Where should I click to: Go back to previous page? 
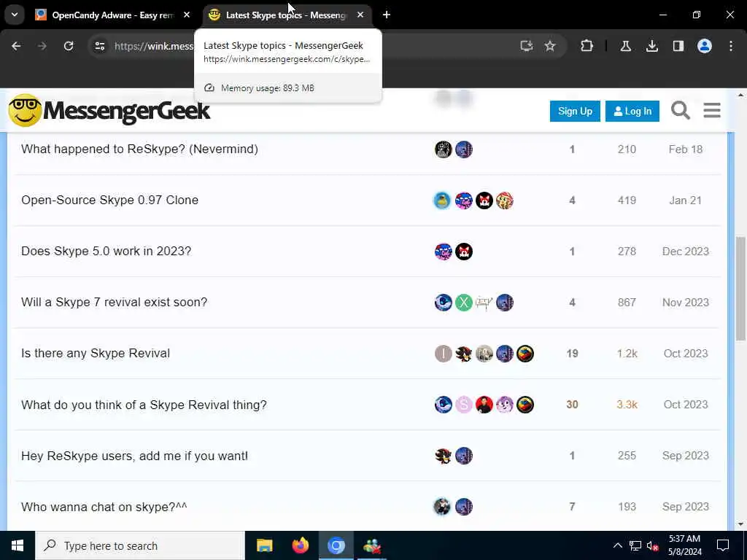tap(16, 46)
